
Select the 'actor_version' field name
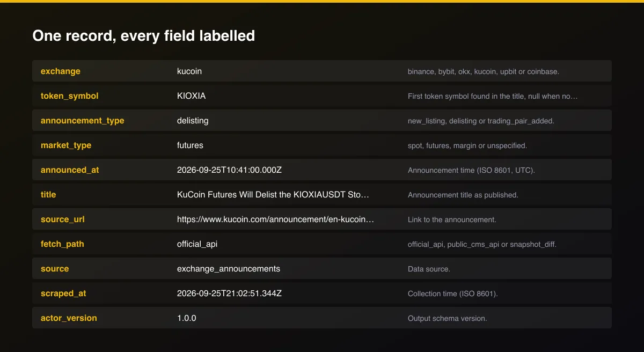(x=69, y=318)
